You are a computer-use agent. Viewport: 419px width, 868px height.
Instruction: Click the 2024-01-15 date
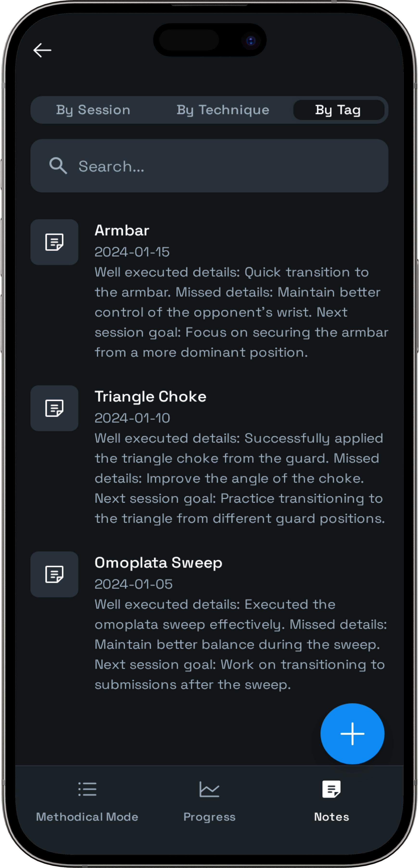(132, 252)
